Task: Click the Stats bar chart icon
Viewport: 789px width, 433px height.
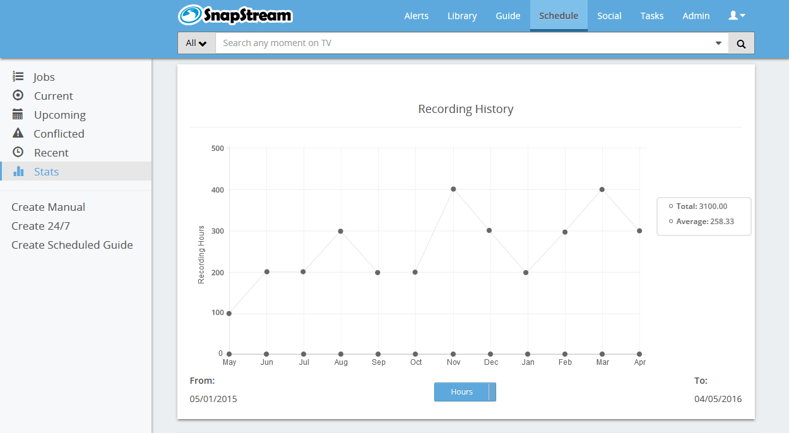Action: 18,172
